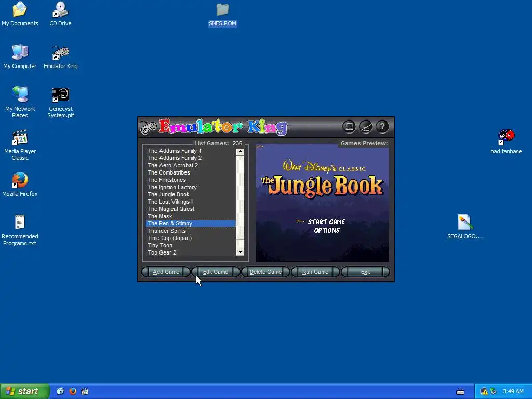Click the keyboard icon in taskbar
The height and width of the screenshot is (399, 532).
460,392
